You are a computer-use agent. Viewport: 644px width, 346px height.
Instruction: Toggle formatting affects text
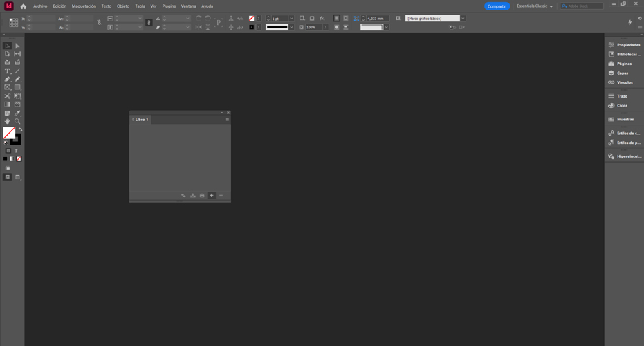pyautogui.click(x=16, y=151)
